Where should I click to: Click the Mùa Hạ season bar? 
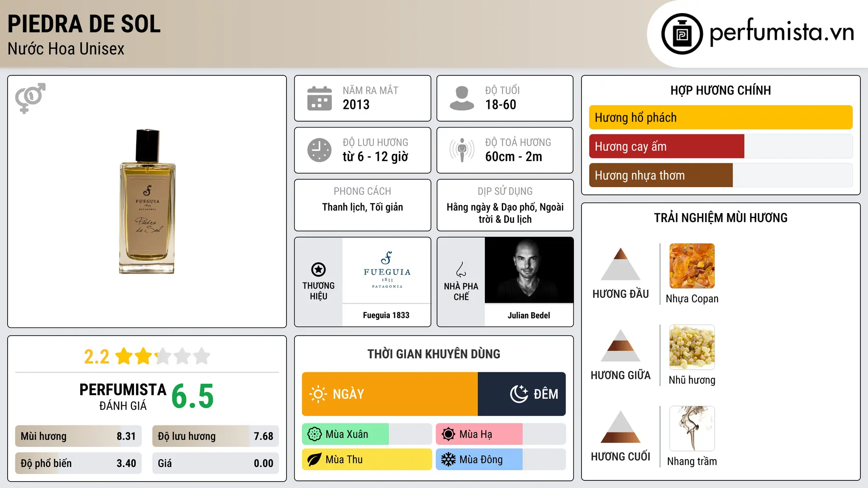501,434
